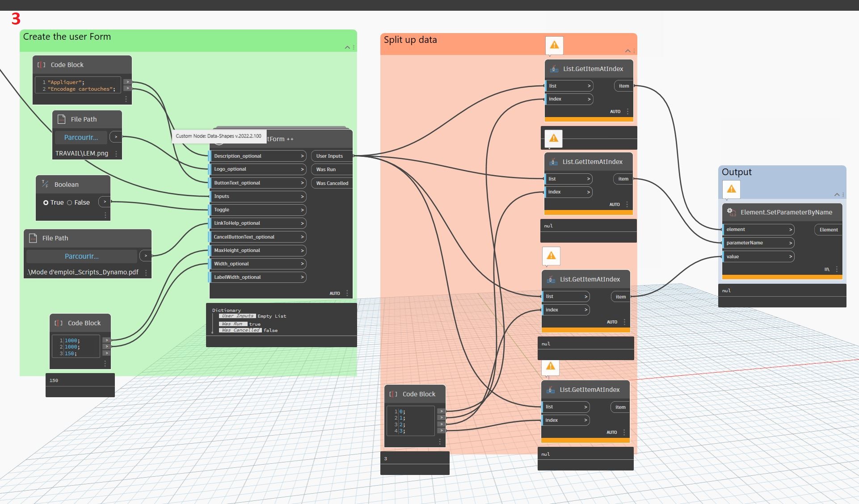Collapse the 'Create the user Form' group

click(347, 47)
